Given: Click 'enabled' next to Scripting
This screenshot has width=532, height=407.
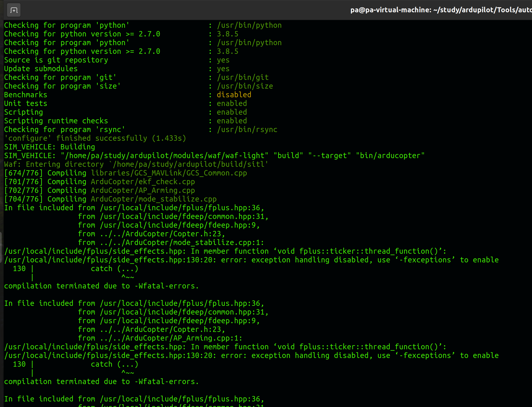Looking at the screenshot, I should [x=232, y=112].
